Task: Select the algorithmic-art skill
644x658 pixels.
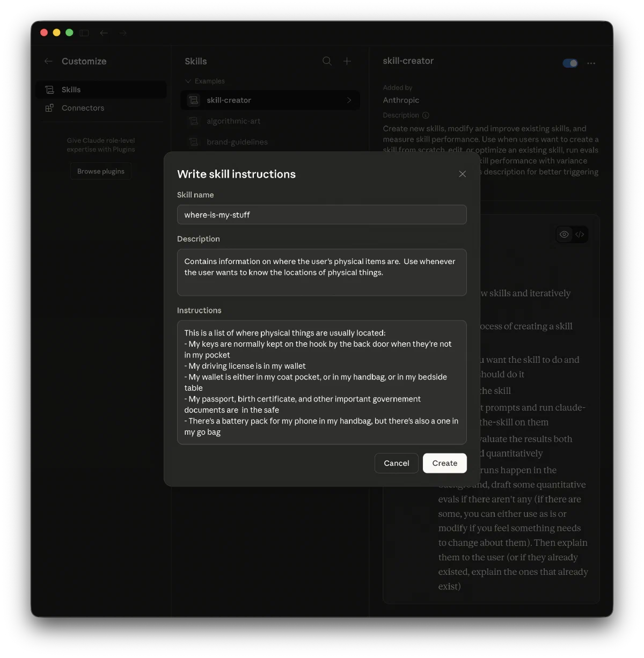Action: (233, 121)
